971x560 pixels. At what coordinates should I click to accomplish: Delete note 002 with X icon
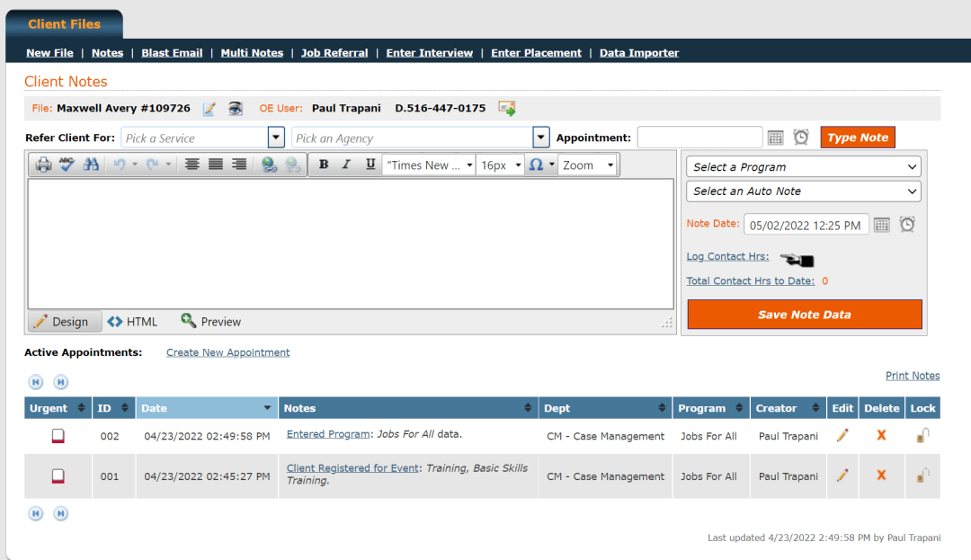point(881,436)
